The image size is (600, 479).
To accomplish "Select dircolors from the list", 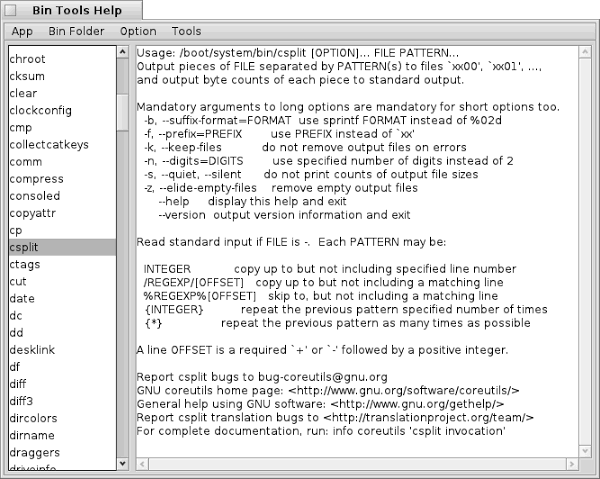I will coord(33,417).
